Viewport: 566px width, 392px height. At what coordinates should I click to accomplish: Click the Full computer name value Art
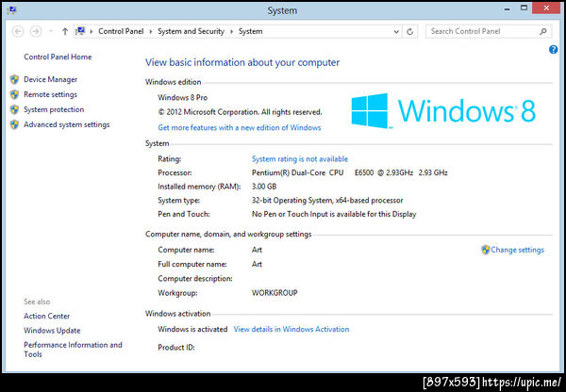257,265
